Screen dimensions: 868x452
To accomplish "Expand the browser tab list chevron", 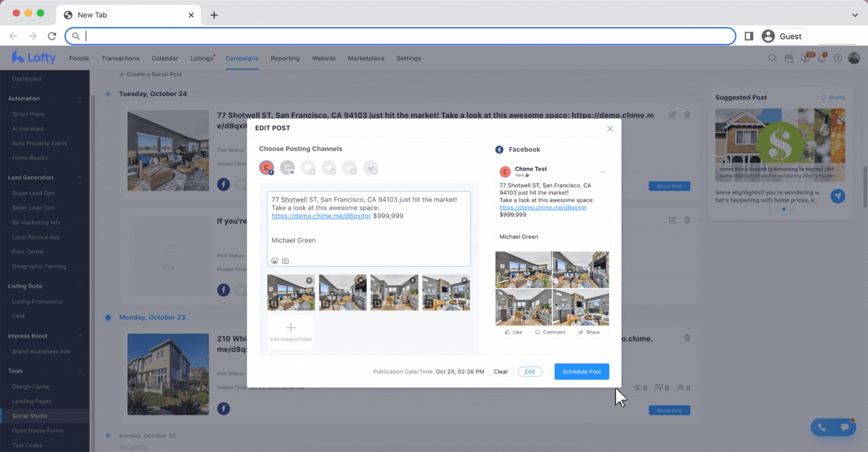I will click(855, 15).
